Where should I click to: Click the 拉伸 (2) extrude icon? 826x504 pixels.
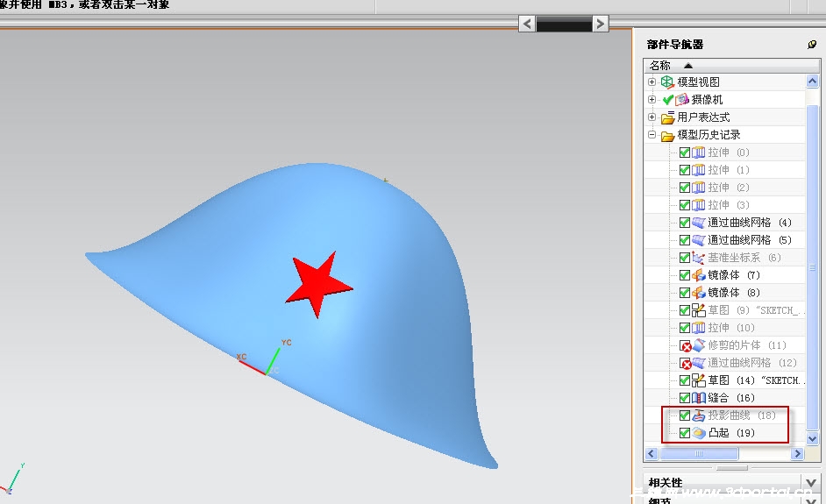(699, 188)
